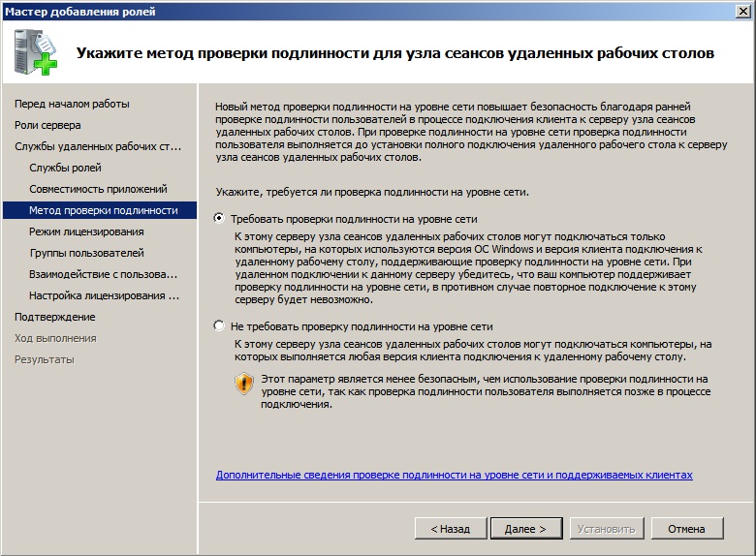Screen dimensions: 756x556
Task: Select 'Взаимодействие с пользователем' sidebar item
Action: [x=103, y=274]
